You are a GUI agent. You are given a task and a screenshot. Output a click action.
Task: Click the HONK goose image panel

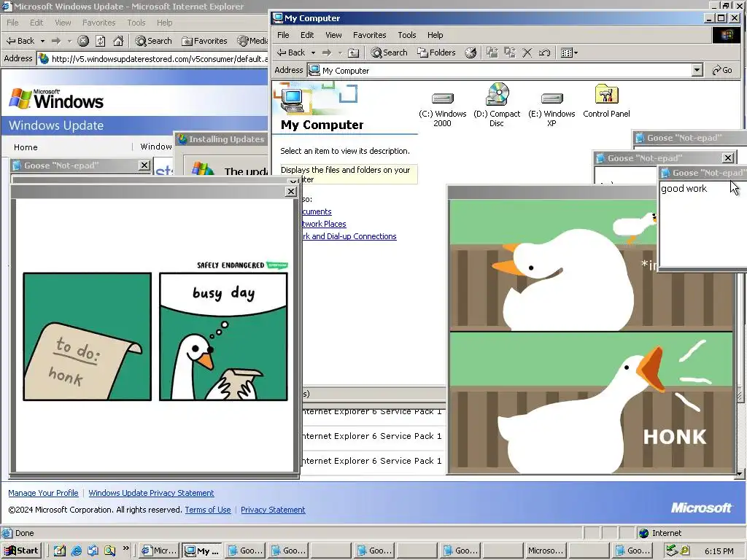[x=591, y=402]
